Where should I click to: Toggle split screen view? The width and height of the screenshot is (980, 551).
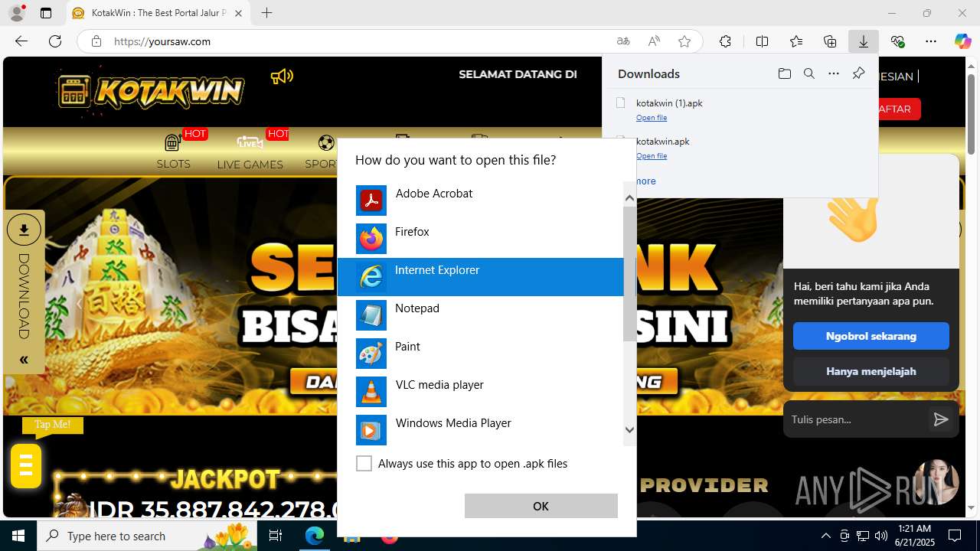pyautogui.click(x=762, y=41)
